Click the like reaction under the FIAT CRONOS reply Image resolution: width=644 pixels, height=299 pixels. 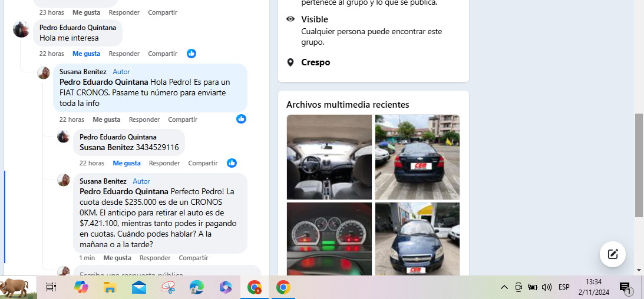click(x=241, y=119)
